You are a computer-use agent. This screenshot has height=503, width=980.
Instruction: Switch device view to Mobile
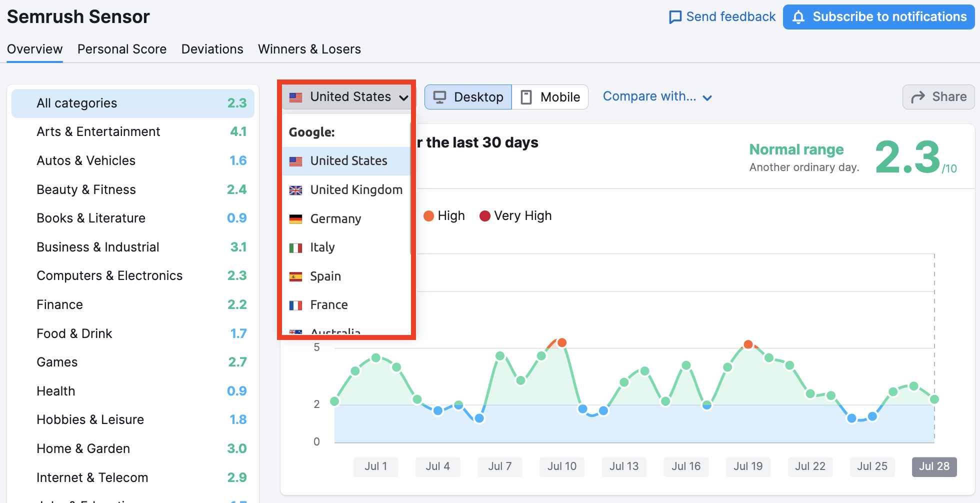pyautogui.click(x=550, y=97)
